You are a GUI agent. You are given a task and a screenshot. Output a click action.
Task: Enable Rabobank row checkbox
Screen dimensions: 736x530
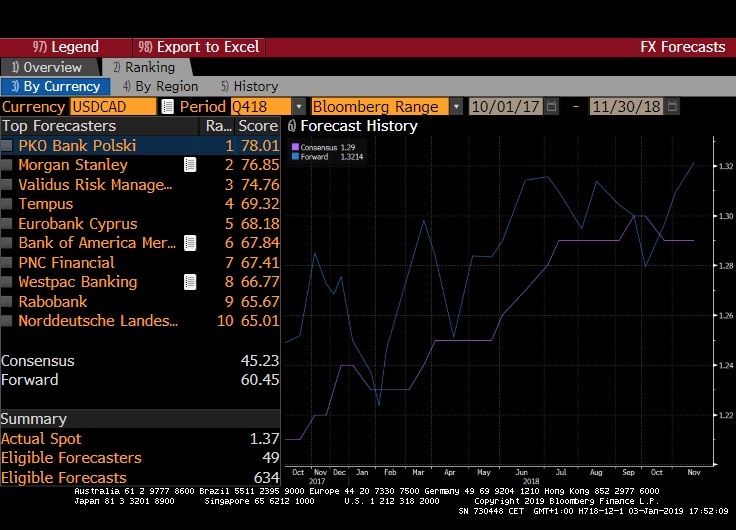click(7, 302)
